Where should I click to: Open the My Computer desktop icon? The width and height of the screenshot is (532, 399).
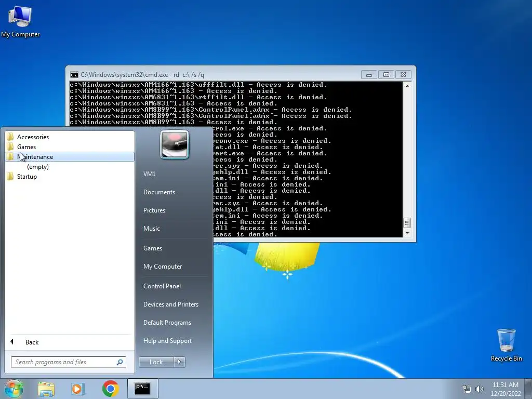tap(20, 21)
